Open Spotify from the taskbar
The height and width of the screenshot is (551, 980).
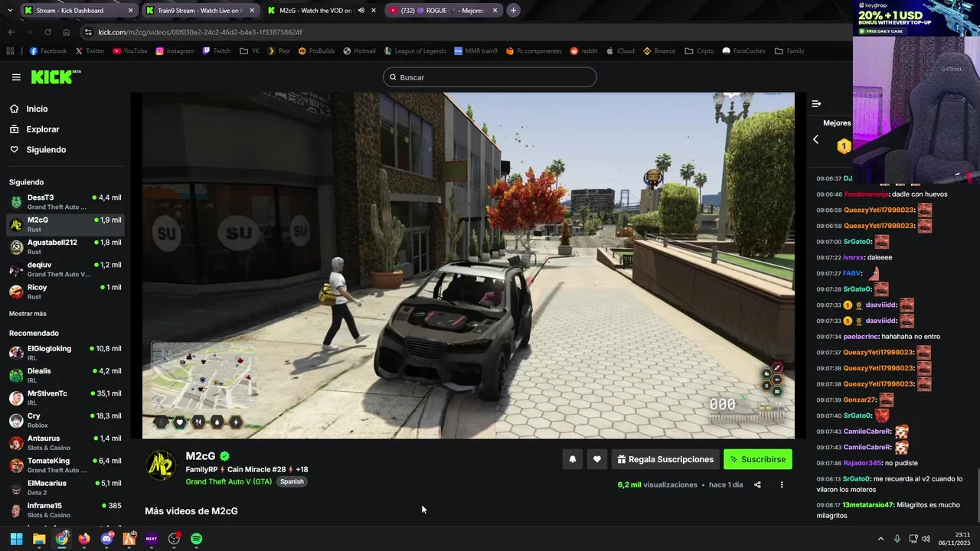point(196,539)
